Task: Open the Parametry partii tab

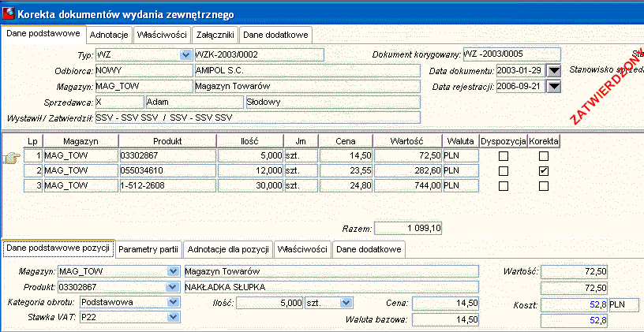Action: (148, 249)
